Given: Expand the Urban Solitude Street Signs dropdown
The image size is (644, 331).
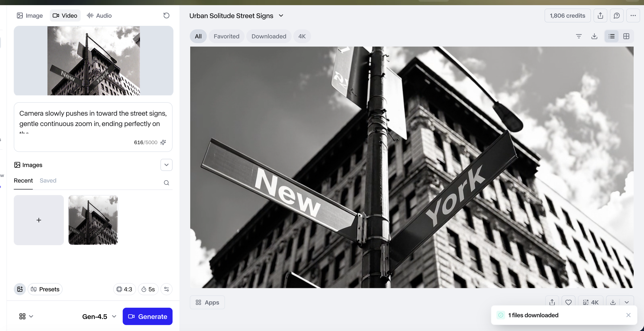Looking at the screenshot, I should 281,16.
